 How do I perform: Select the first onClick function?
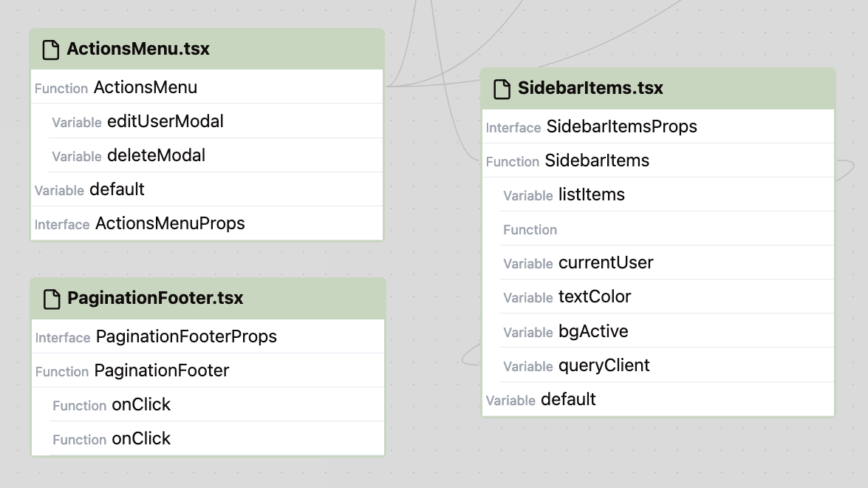(x=140, y=404)
